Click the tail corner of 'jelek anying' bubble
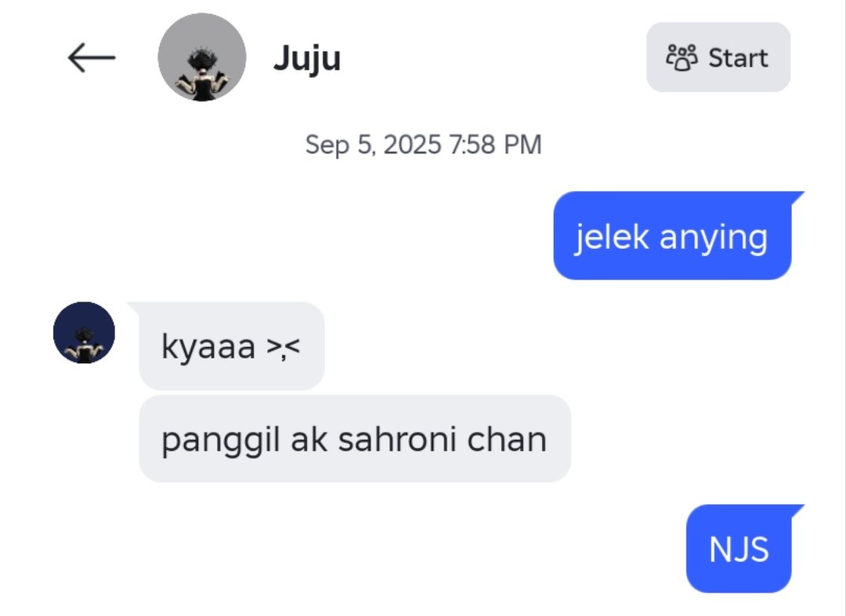Image resolution: width=846 pixels, height=616 pixels. coord(797,197)
